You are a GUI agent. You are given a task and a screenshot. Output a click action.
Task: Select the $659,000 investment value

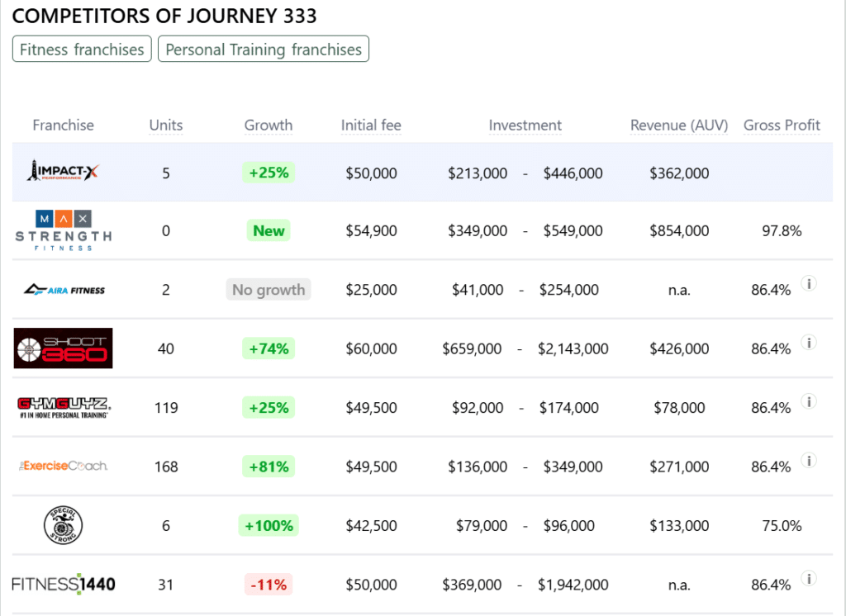(x=472, y=348)
